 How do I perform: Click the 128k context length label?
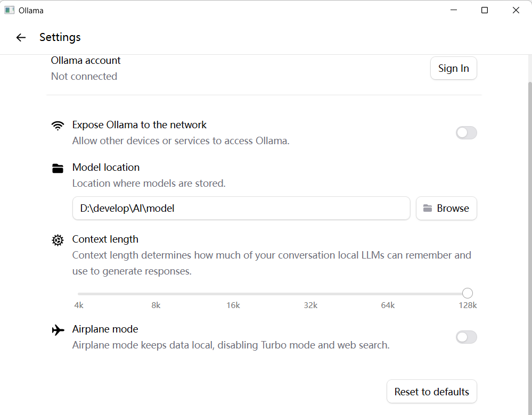(x=468, y=305)
